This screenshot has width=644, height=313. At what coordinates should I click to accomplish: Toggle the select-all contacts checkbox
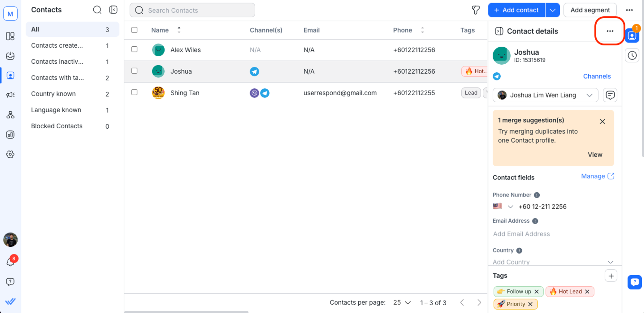coord(135,30)
